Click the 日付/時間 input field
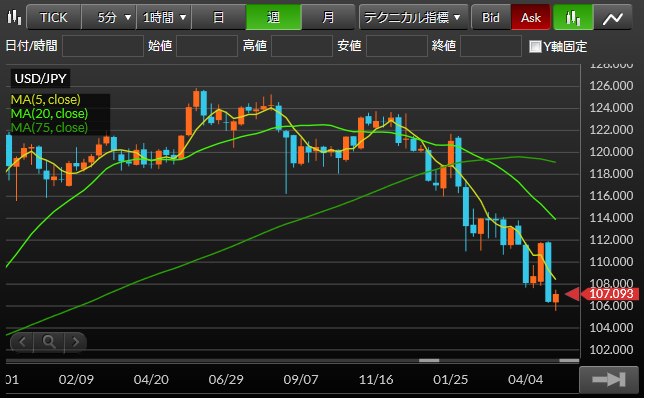Image resolution: width=645 pixels, height=398 pixels. point(103,46)
